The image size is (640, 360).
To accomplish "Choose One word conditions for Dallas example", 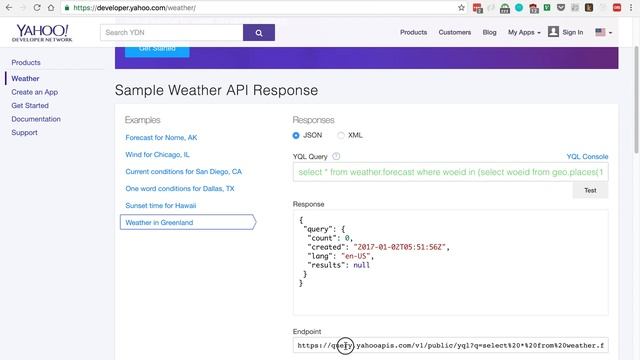I will pyautogui.click(x=180, y=189).
